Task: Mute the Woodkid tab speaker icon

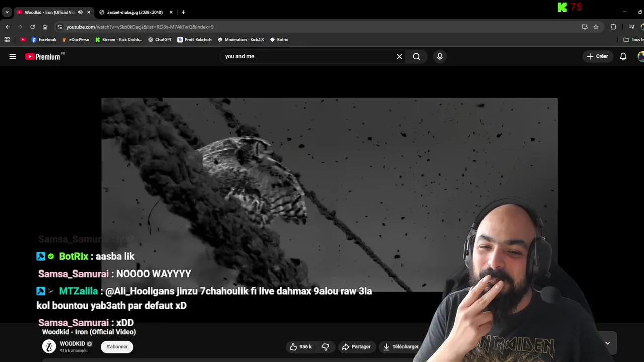Action: tap(80, 12)
